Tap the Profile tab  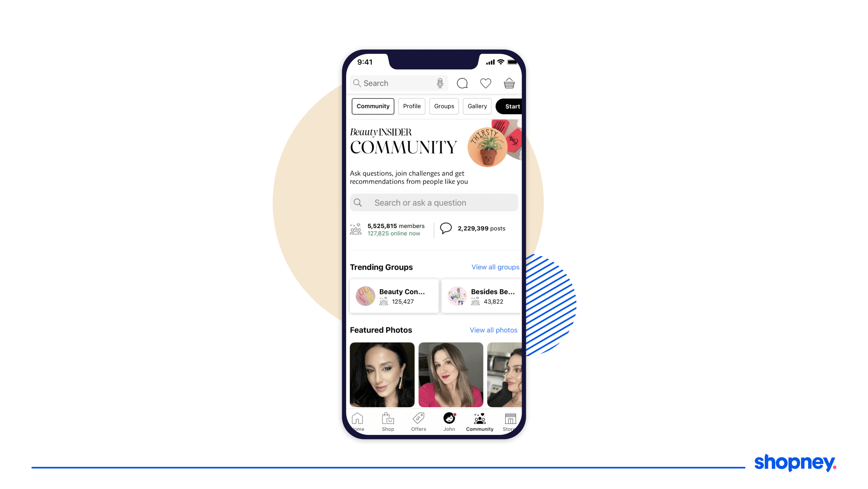coord(411,106)
